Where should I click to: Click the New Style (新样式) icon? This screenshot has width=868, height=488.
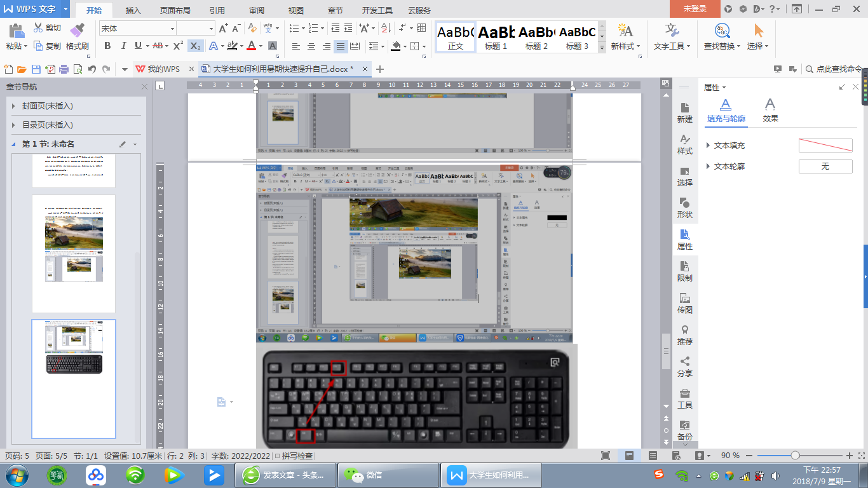coord(625,30)
